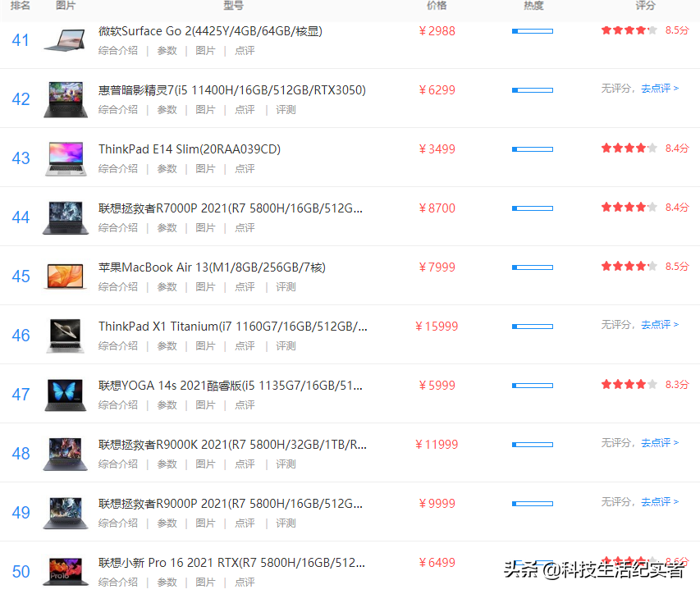700x594 pixels.
Task: Open 图片 for ThinkPad X1 Titanium
Action: (x=205, y=346)
